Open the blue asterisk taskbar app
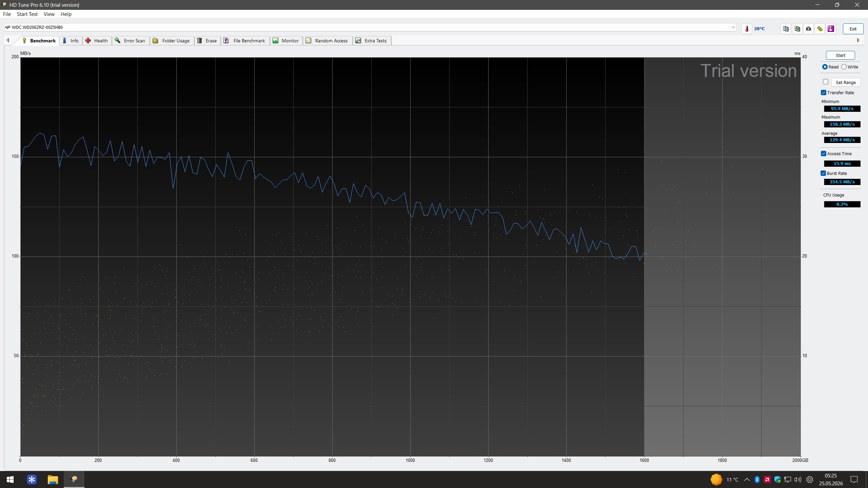This screenshot has height=488, width=868. tap(32, 480)
